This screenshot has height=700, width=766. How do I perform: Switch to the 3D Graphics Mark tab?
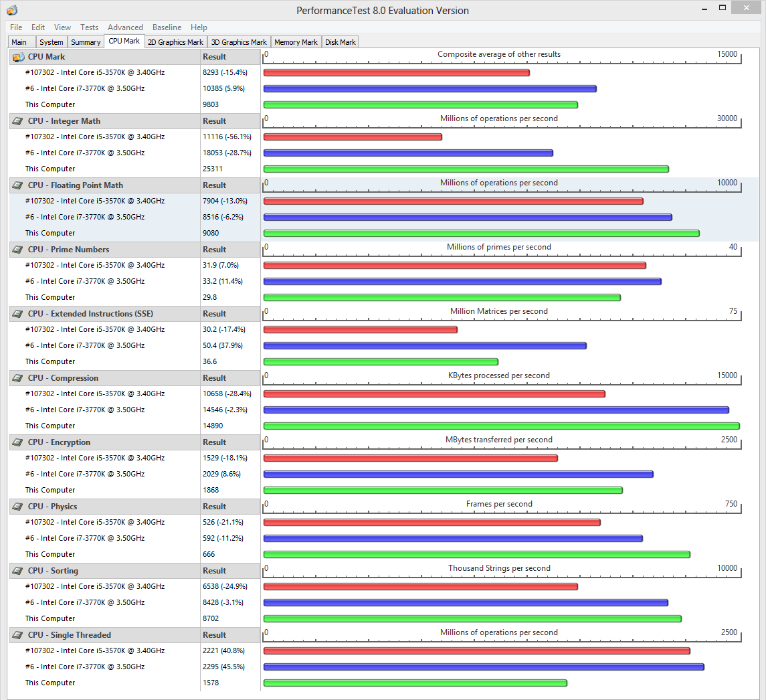(239, 42)
